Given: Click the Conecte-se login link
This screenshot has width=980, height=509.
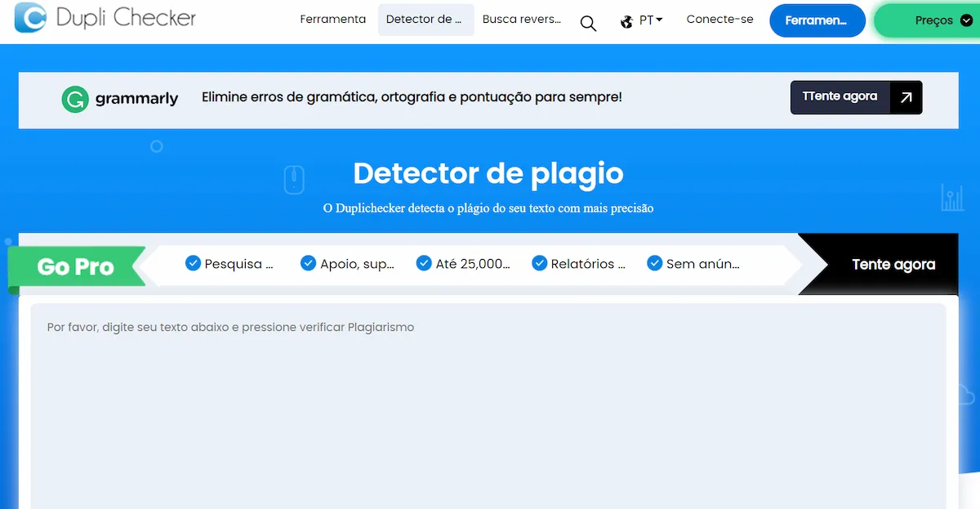Looking at the screenshot, I should click(719, 19).
